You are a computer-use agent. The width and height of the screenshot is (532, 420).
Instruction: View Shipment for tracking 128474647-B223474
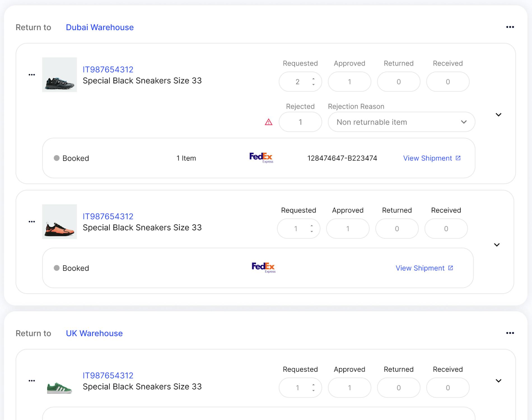[x=431, y=158]
